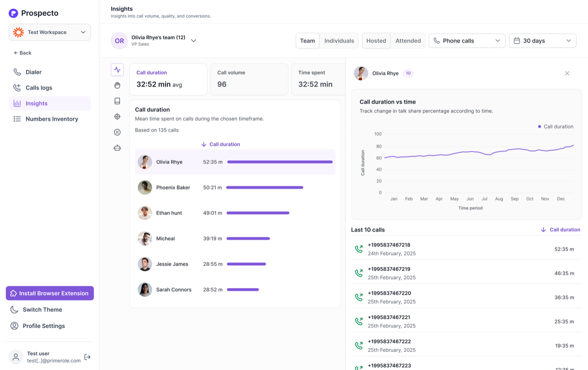
Task: Expand Olivia Rhye's team selector chevron
Action: (194, 41)
